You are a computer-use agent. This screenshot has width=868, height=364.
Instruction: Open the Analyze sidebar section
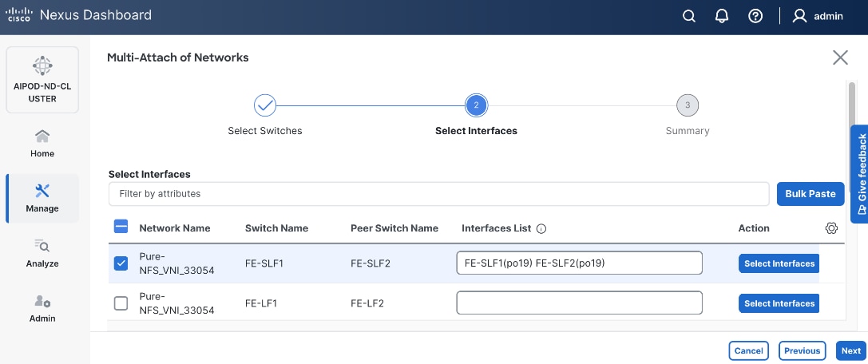coord(42,253)
